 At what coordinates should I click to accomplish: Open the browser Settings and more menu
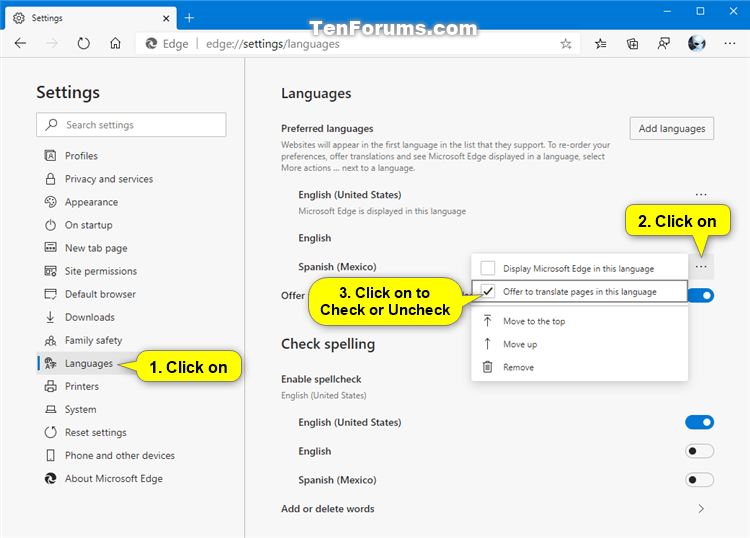click(x=730, y=44)
